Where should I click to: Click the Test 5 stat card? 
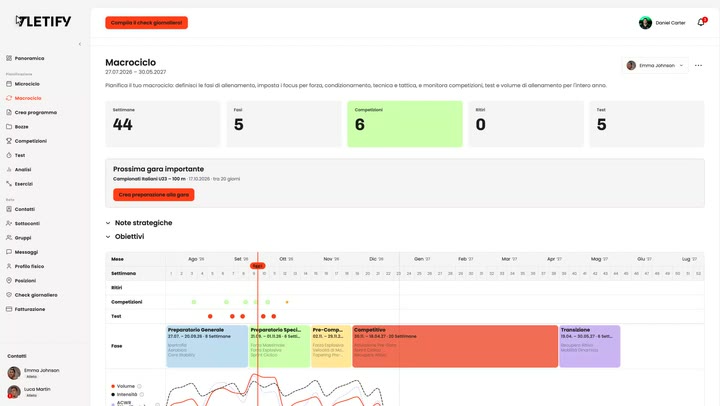click(647, 124)
